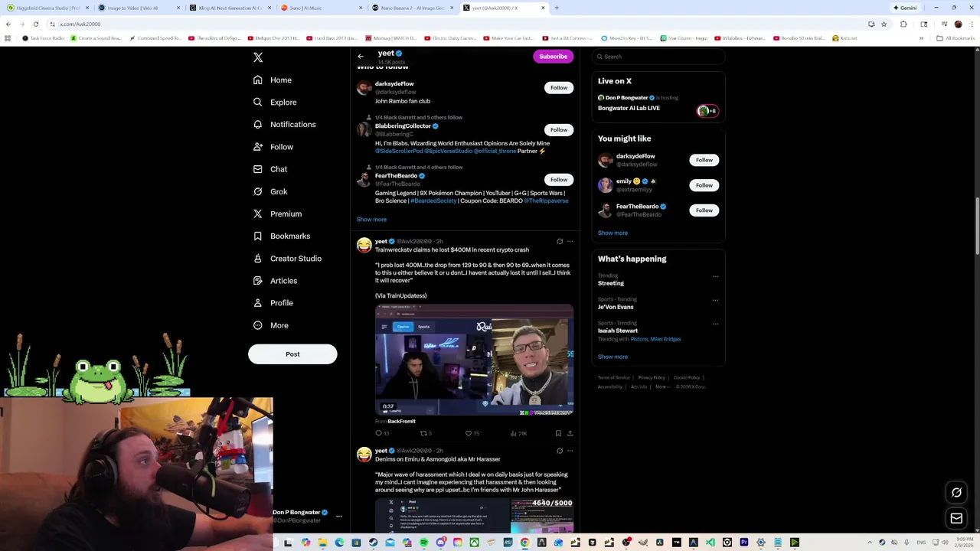Open Steam from the taskbar
The width and height of the screenshot is (980, 551).
click(373, 543)
